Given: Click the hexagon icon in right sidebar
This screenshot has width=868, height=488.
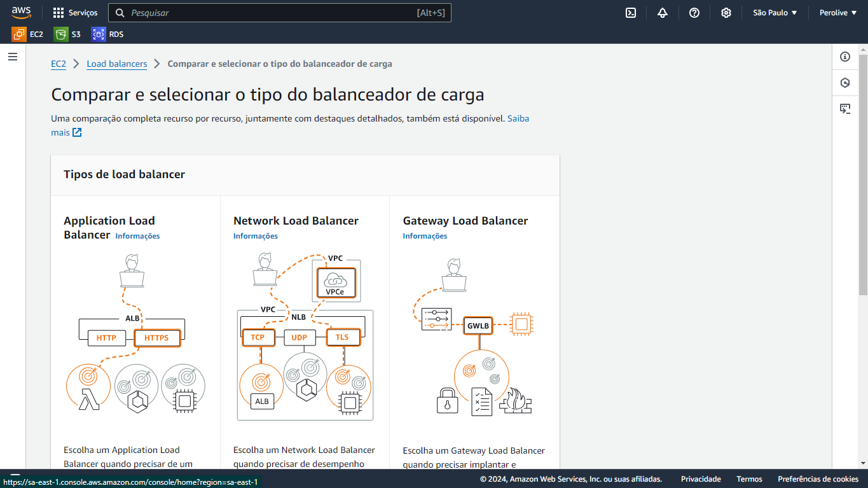Looking at the screenshot, I should [x=845, y=83].
